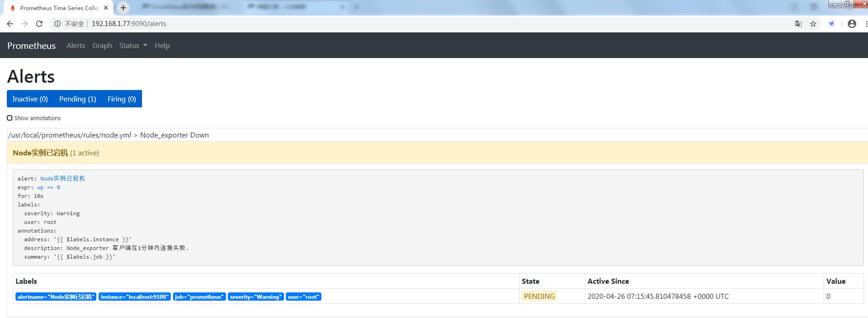868x318 pixels.
Task: Open the 'up == 0' expression link
Action: click(49, 187)
